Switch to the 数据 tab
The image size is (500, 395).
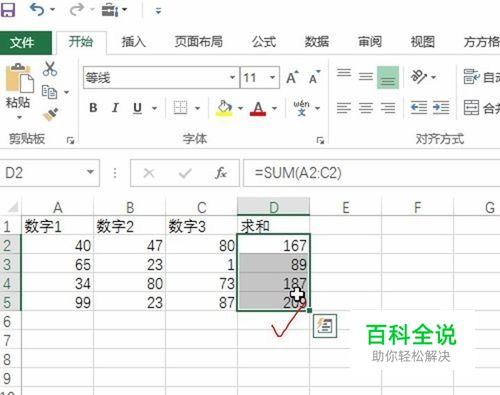tap(317, 42)
